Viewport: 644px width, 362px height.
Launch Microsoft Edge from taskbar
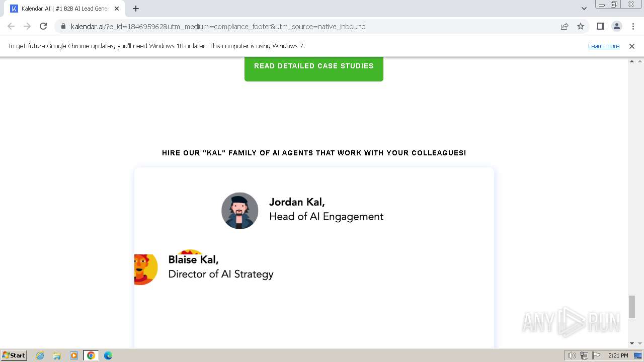coord(108,355)
